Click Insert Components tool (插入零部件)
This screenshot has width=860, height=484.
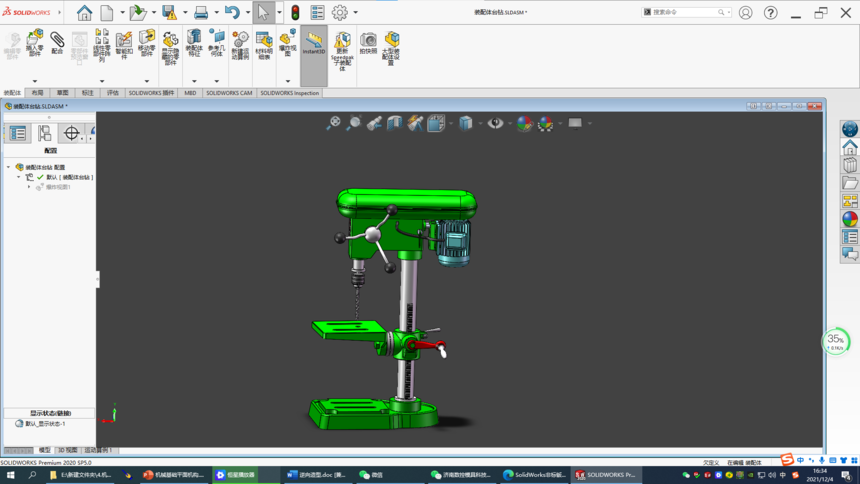35,43
